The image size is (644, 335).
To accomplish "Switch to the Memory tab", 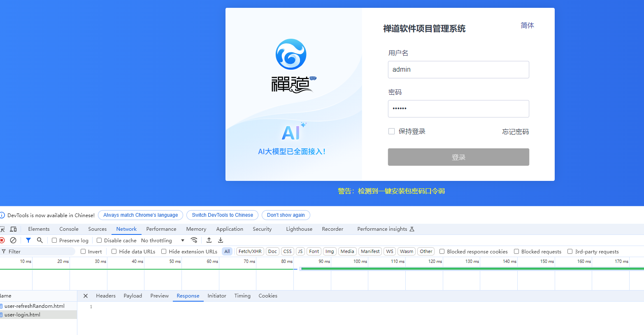I will pyautogui.click(x=196, y=229).
